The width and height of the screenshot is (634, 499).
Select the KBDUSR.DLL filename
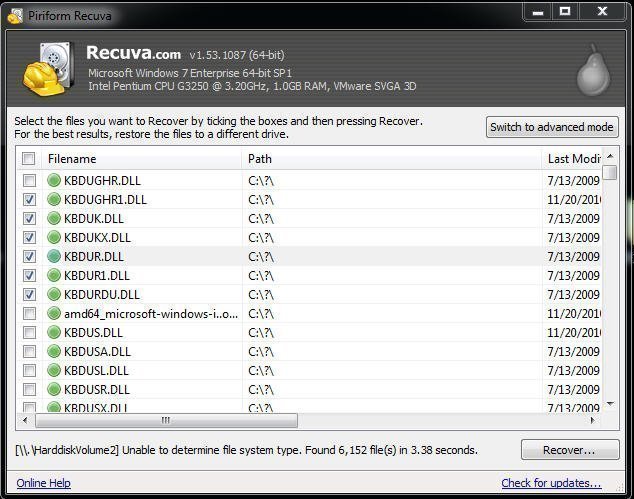(97, 389)
